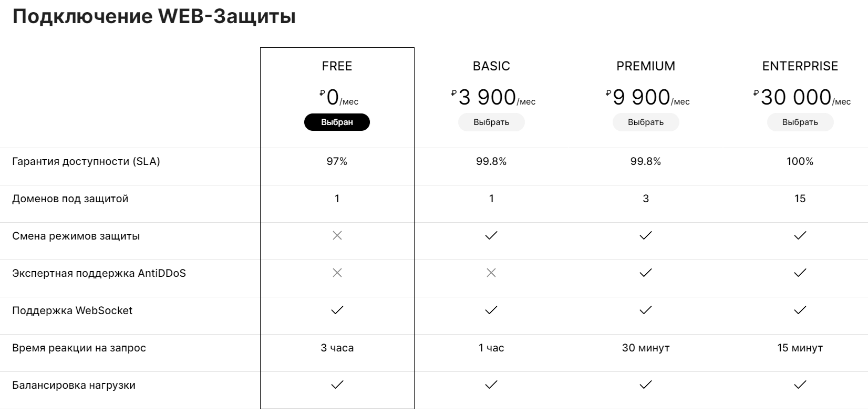Click the PREMIUM checkmark for Экспертная поддержка AntiDDoS
The height and width of the screenshot is (415, 868).
click(x=646, y=273)
